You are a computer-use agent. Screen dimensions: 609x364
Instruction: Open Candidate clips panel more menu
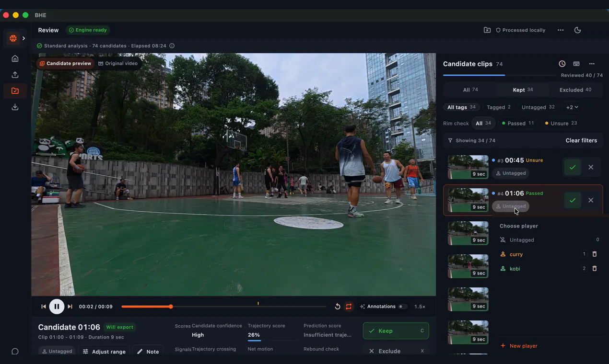[592, 64]
